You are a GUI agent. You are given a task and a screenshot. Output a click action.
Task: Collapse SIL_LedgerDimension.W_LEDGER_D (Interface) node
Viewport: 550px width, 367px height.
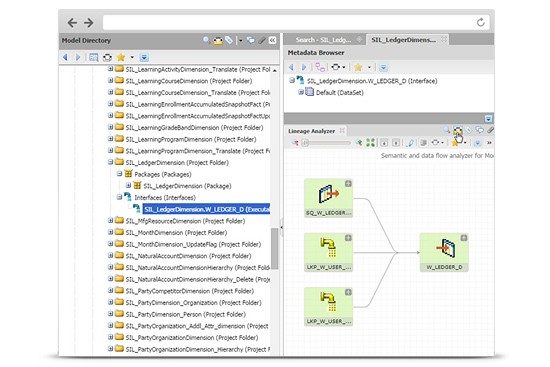291,80
